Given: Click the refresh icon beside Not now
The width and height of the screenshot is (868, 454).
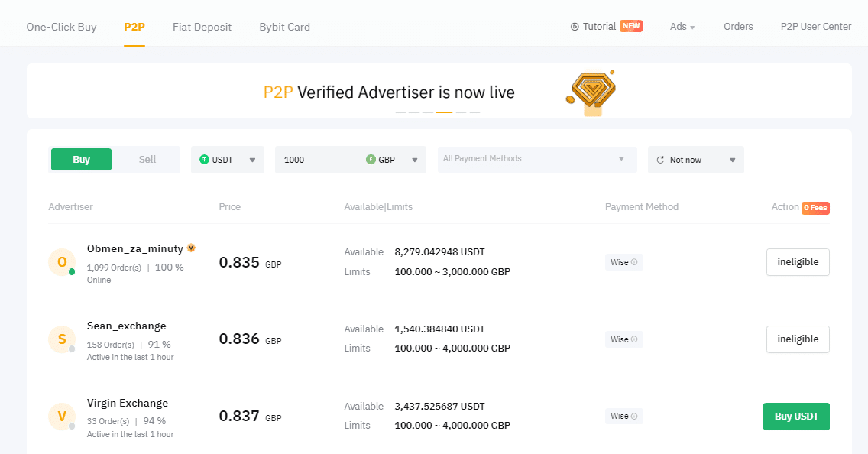Looking at the screenshot, I should [x=660, y=160].
